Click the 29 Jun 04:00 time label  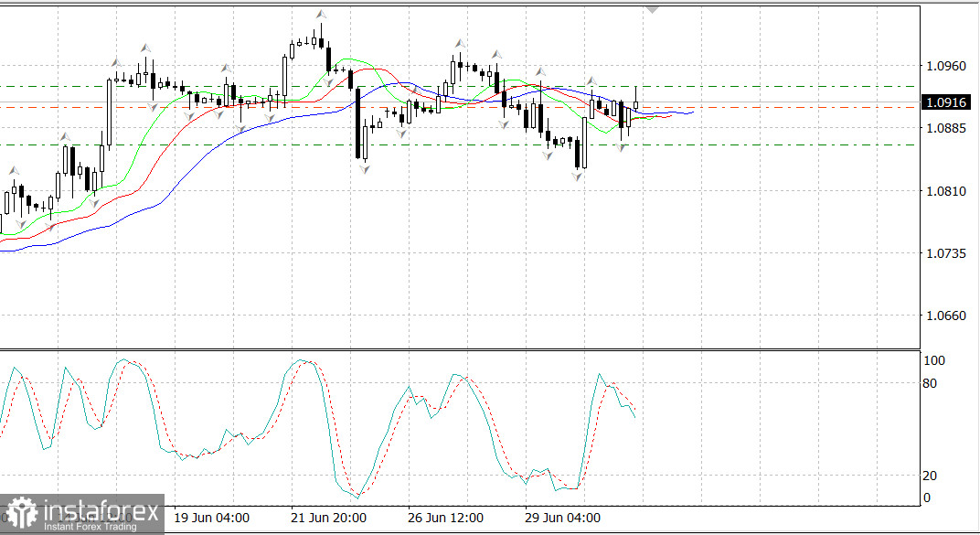pos(562,518)
